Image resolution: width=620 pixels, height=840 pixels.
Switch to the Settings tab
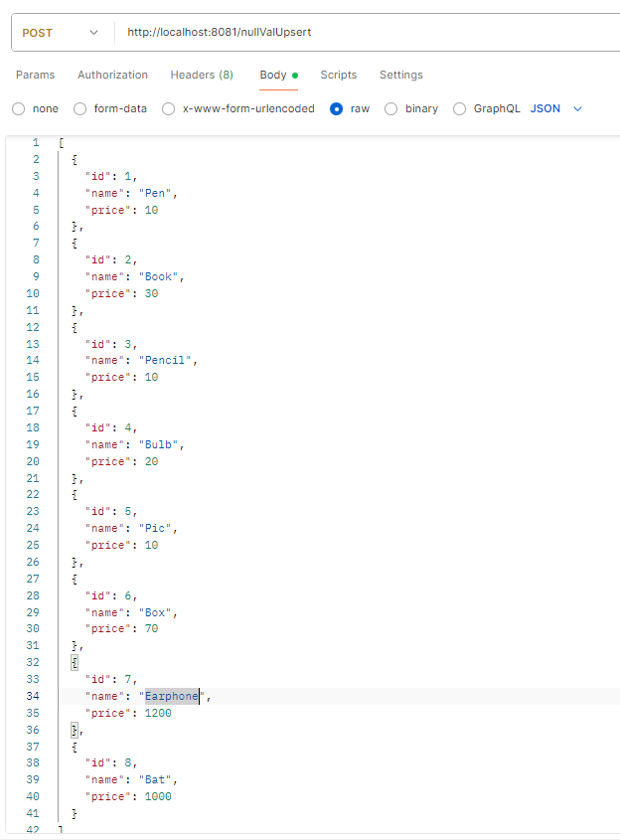(x=400, y=75)
